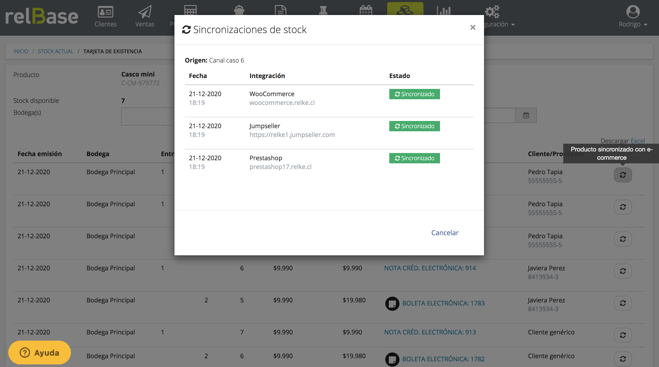Screen dimensions: 659x367
Task: Click Sincronizado badge for WooCommerce
Action: pos(414,94)
